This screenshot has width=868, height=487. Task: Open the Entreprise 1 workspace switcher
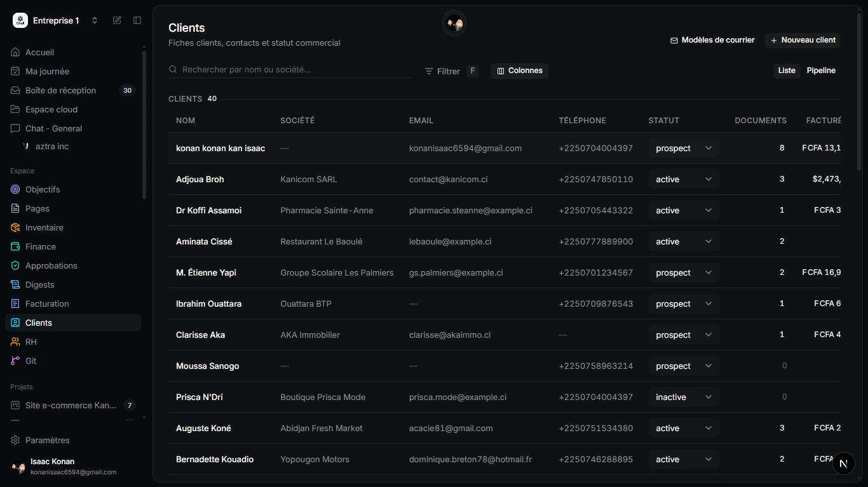(56, 20)
